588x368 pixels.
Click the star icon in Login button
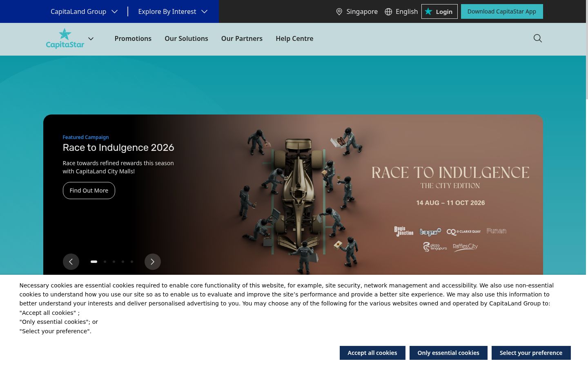click(x=428, y=11)
